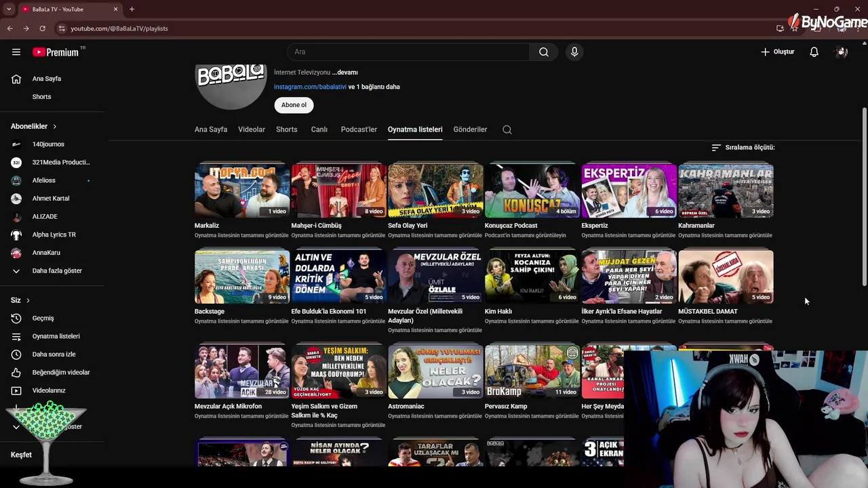
Task: Open Efe Bulduk'la Ekonomi 101 playlist
Action: pyautogui.click(x=338, y=277)
